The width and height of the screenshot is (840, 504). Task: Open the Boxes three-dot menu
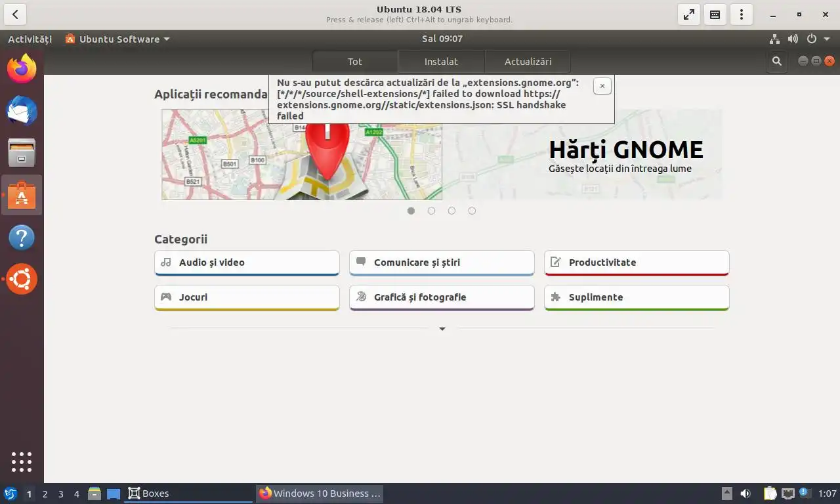coord(742,14)
